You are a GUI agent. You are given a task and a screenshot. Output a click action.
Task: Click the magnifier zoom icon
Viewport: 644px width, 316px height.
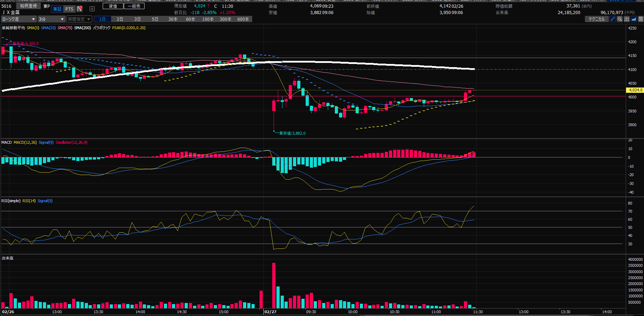(620, 19)
